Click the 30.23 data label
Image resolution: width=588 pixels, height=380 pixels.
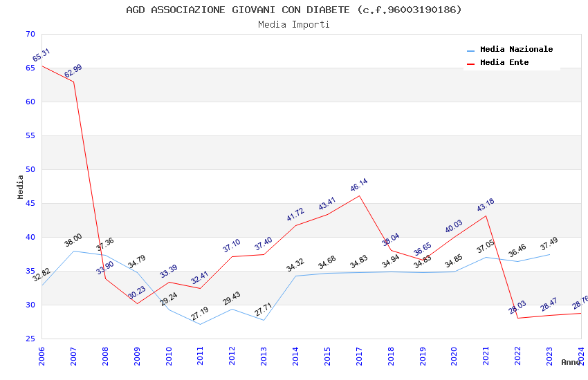point(137,293)
